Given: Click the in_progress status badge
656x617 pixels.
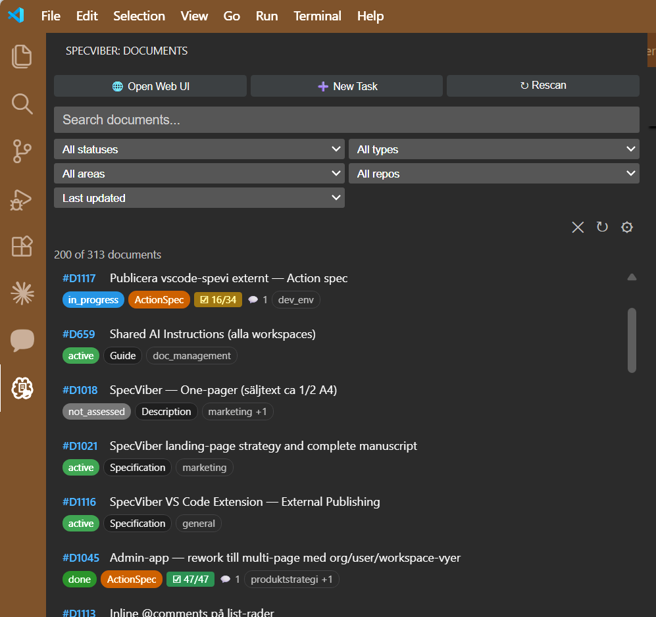Looking at the screenshot, I should pyautogui.click(x=93, y=300).
